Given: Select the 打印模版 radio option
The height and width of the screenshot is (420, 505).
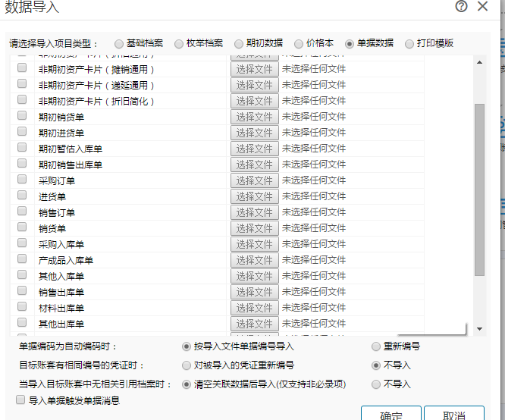Looking at the screenshot, I should coord(409,44).
